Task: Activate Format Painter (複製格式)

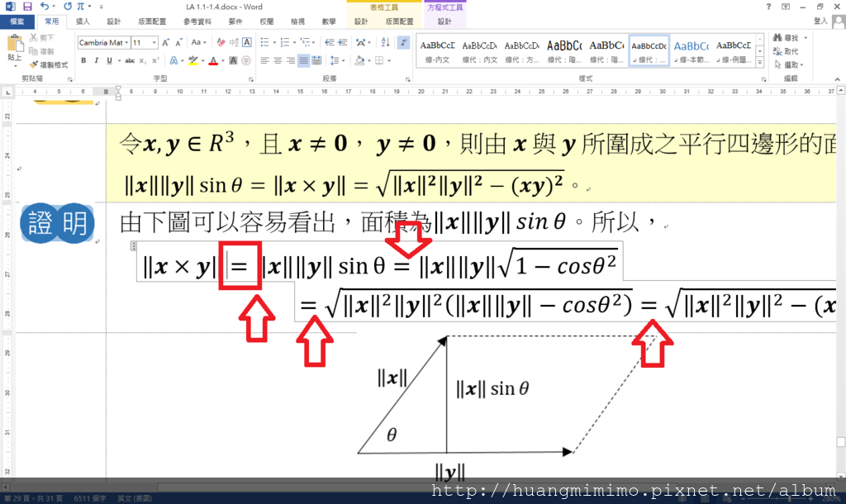Action: [x=49, y=64]
